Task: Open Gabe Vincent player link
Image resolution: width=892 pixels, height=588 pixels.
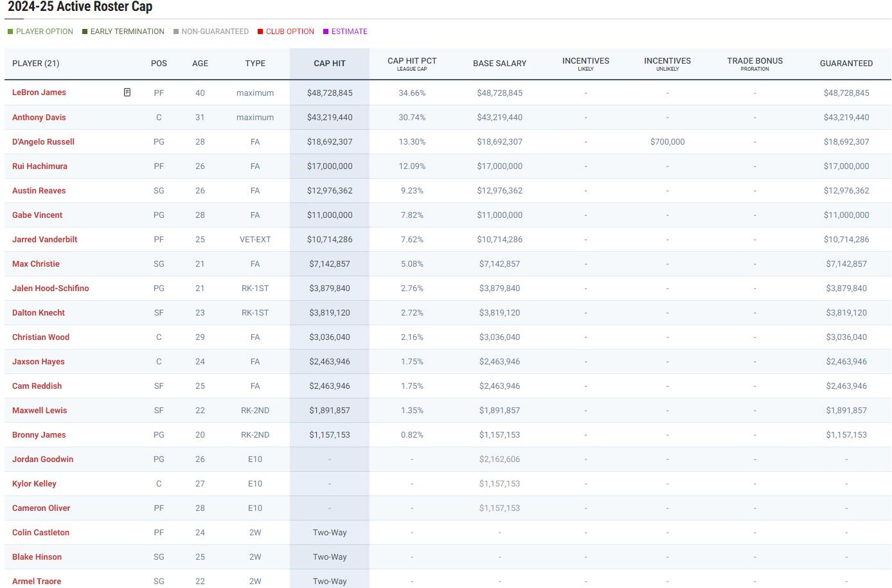Action: pyautogui.click(x=37, y=215)
